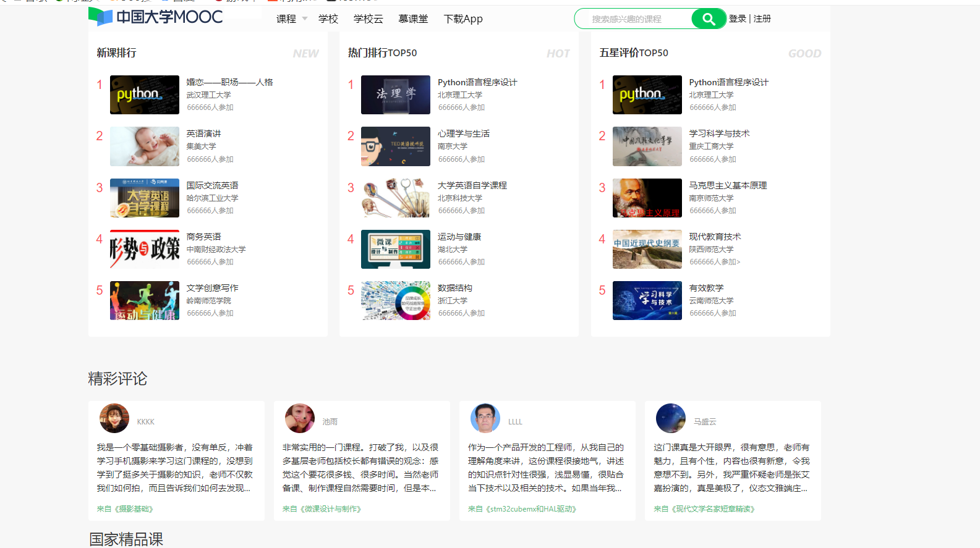The width and height of the screenshot is (980, 548).
Task: Open the 马克思主义基本原理 thumbnail
Action: pos(647,198)
